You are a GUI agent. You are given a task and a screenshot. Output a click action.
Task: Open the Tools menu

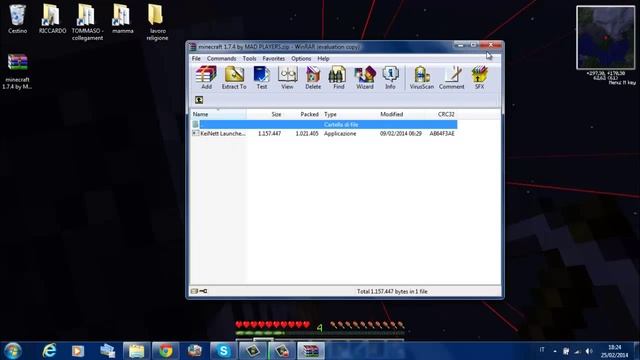(249, 59)
